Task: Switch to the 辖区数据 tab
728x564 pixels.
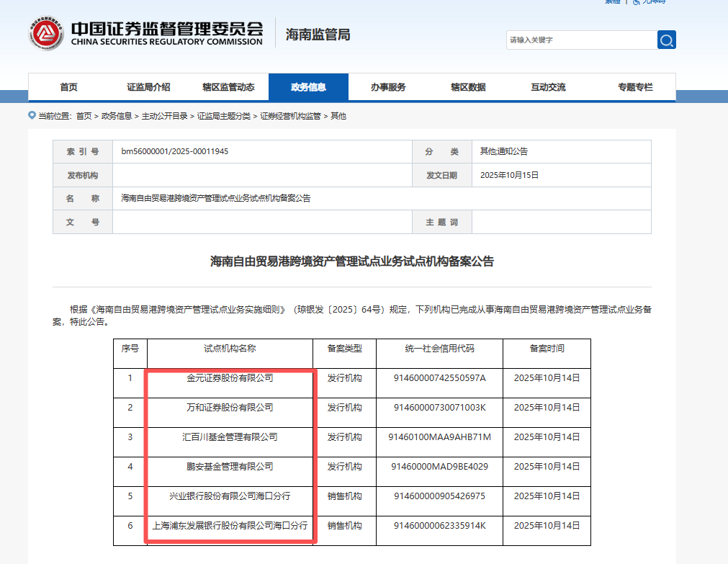Action: 468,87
